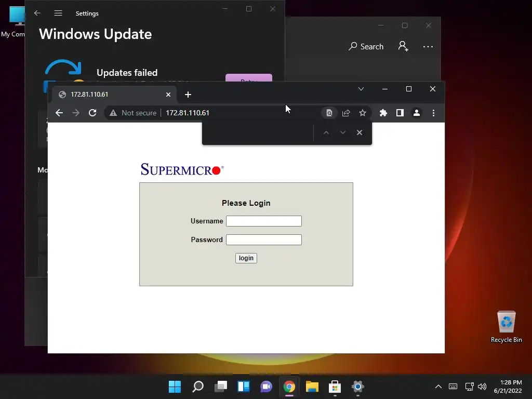The height and width of the screenshot is (399, 532).
Task: Focus the Username field
Action: coord(263,221)
